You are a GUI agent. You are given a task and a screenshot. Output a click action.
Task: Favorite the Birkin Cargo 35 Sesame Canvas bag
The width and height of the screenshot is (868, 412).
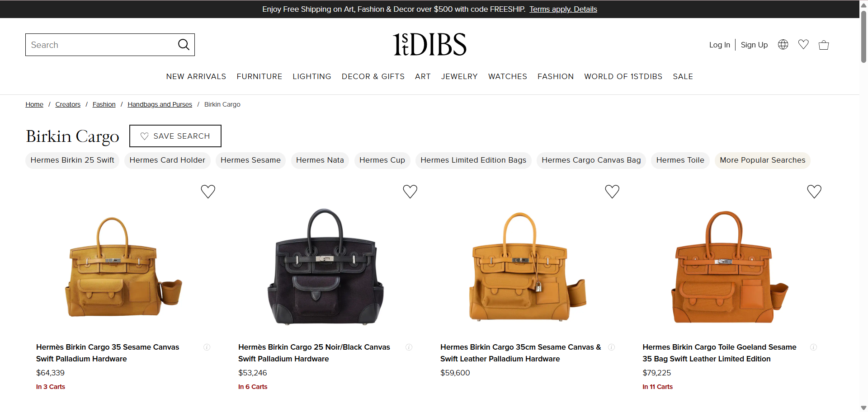(x=208, y=192)
